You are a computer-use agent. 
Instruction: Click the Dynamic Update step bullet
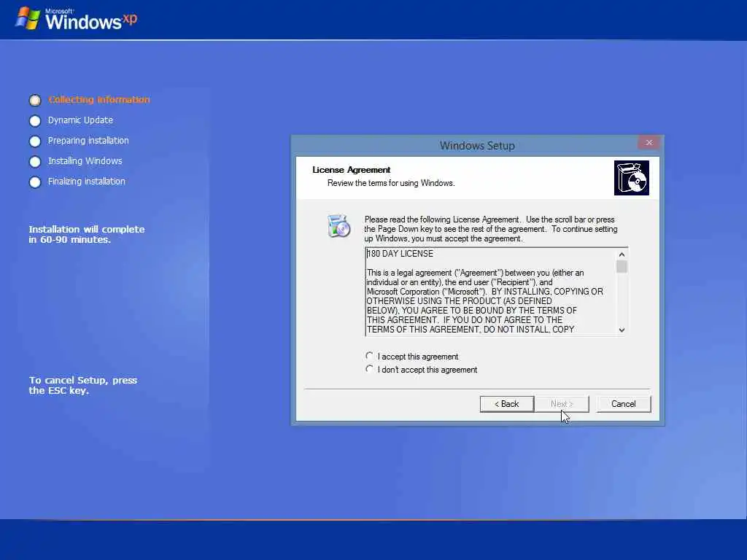(x=35, y=121)
